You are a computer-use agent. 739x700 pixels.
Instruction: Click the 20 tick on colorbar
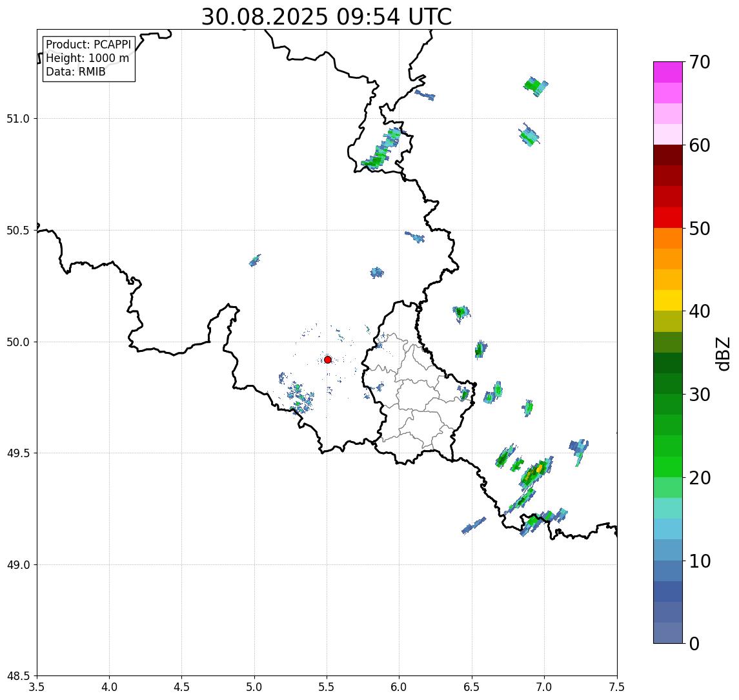(x=700, y=477)
